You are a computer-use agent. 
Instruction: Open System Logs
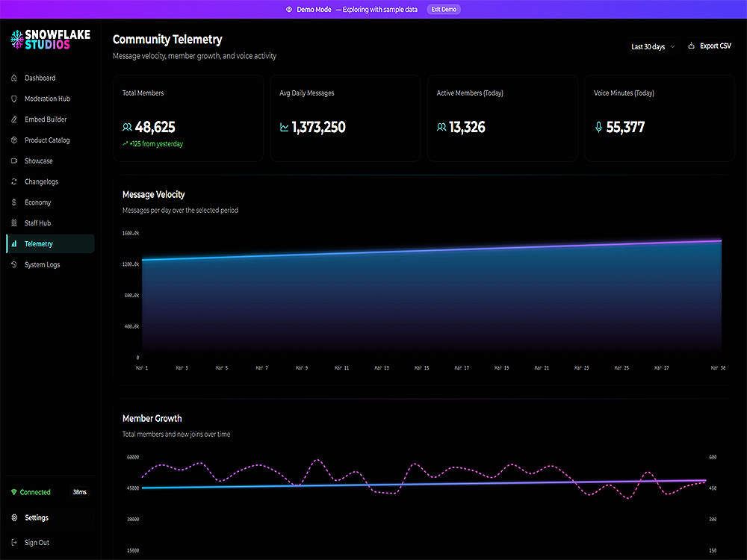pos(50,264)
